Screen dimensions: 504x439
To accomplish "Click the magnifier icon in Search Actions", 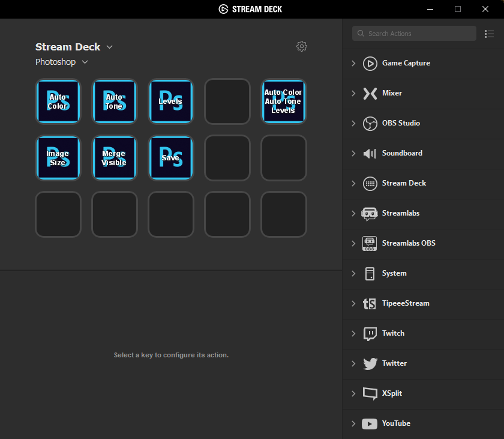I will pyautogui.click(x=361, y=34).
